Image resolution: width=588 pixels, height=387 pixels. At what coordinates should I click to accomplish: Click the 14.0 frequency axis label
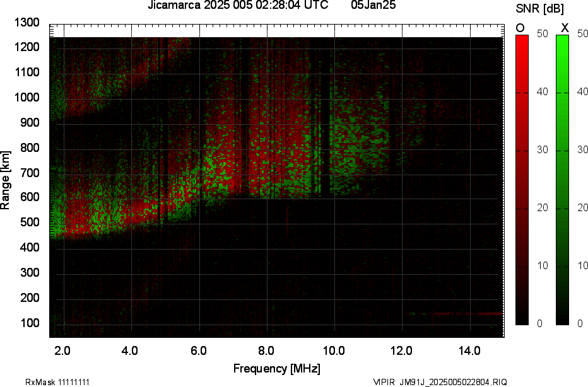[x=469, y=350]
